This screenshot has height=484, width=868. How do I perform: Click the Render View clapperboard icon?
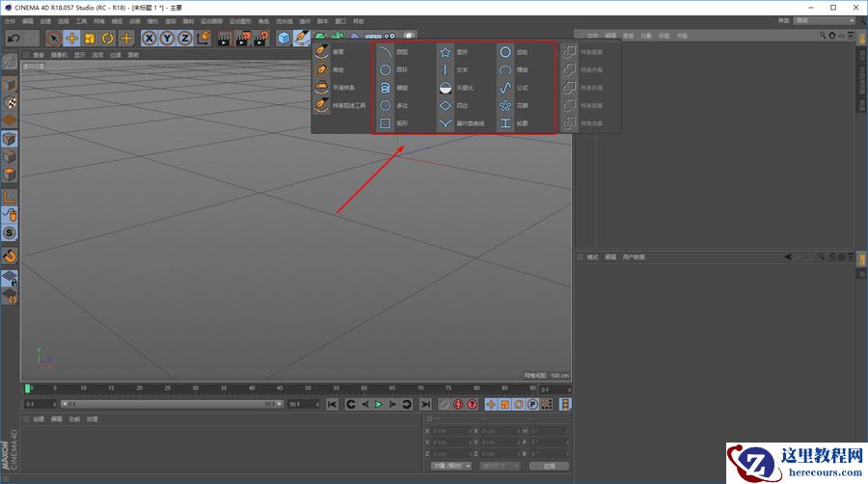coord(224,38)
